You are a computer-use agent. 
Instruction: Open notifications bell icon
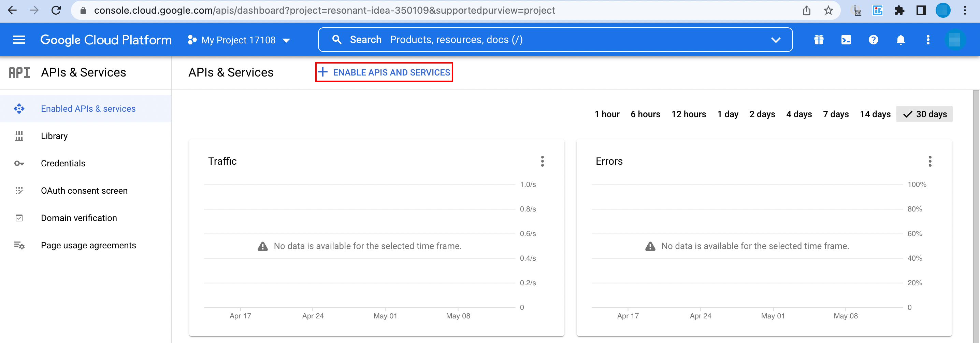(900, 40)
